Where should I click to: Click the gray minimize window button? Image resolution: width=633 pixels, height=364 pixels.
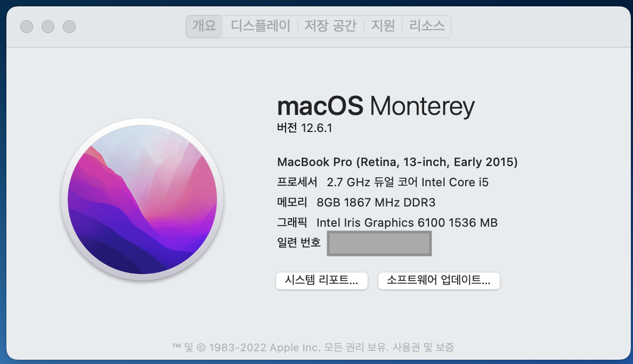tap(48, 27)
